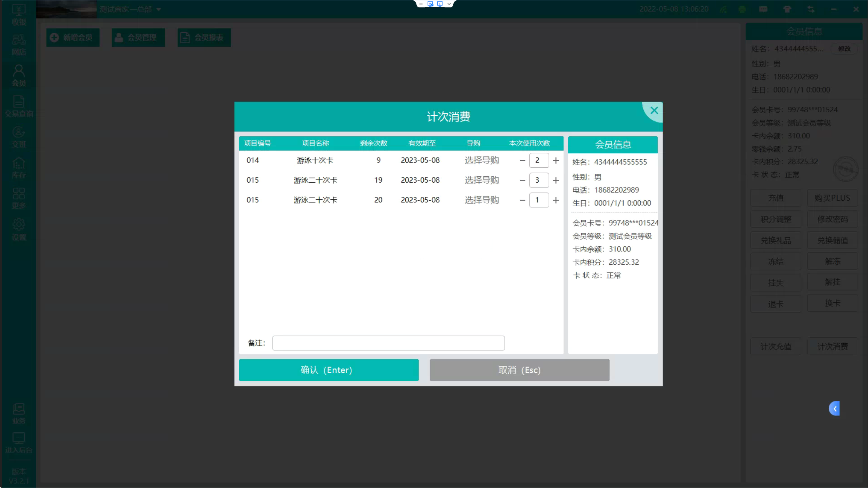Image resolution: width=868 pixels, height=488 pixels.
Task: Click the shirt skin theme icon
Action: [787, 9]
